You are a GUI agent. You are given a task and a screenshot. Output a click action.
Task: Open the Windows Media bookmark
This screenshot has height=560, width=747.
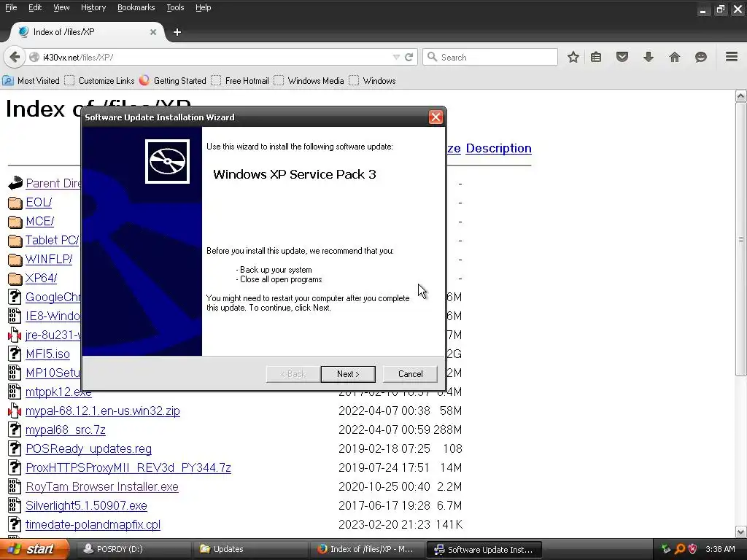tap(309, 80)
